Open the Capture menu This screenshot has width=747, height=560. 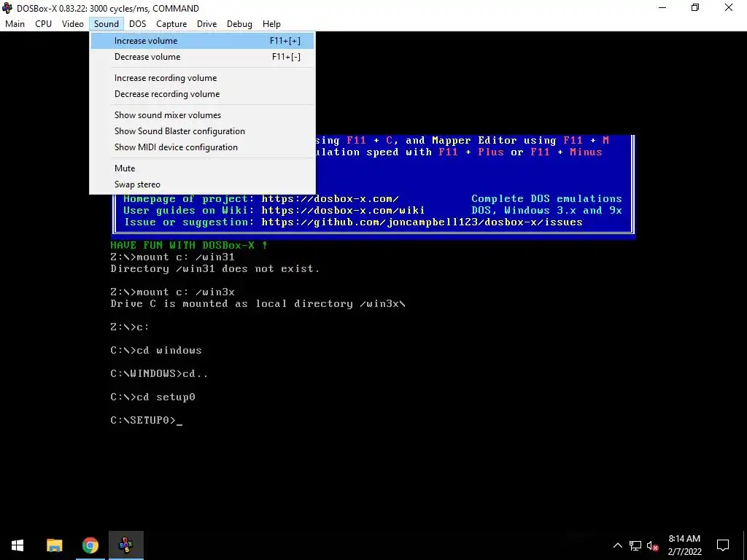(x=171, y=24)
